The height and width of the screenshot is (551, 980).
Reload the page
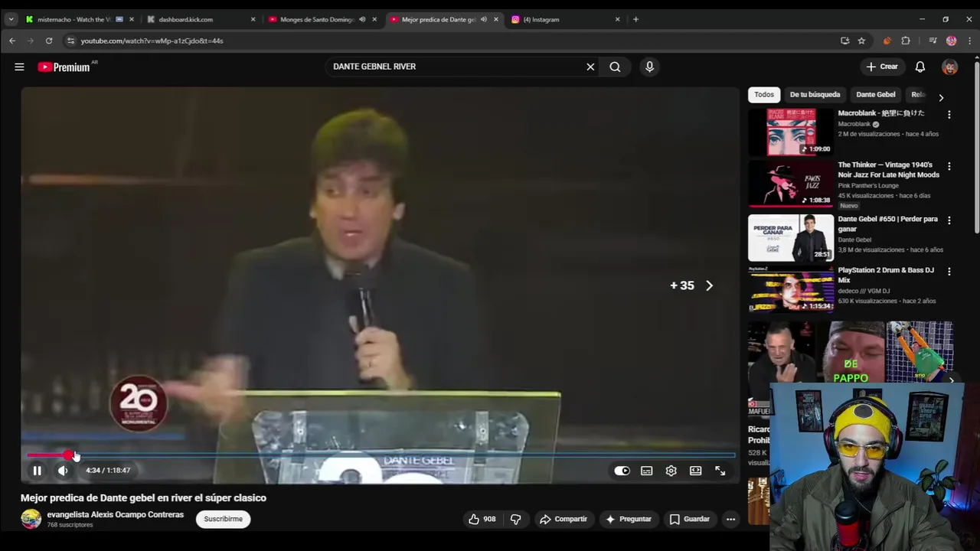click(49, 41)
